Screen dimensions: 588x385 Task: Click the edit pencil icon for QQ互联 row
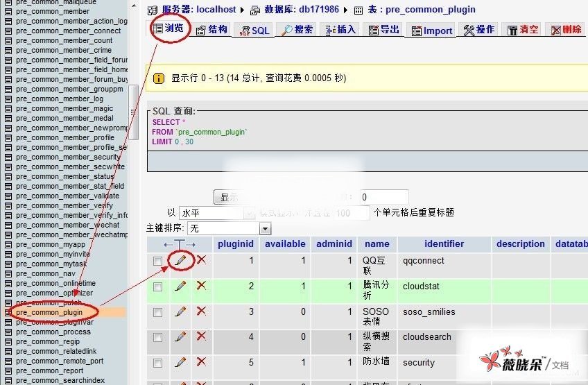click(x=180, y=260)
